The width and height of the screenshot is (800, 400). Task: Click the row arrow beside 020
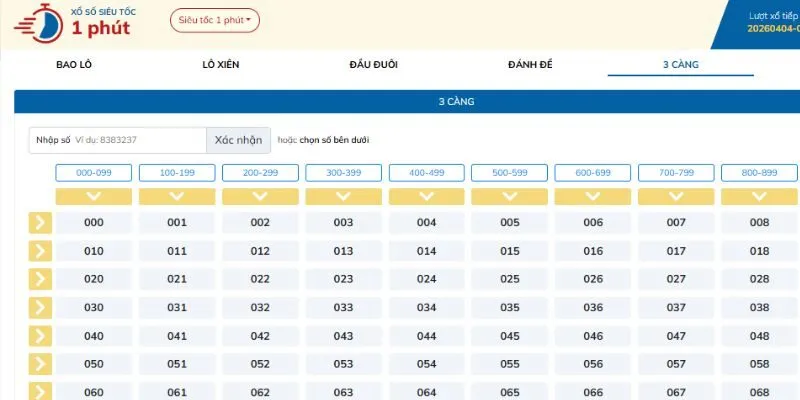click(x=40, y=279)
